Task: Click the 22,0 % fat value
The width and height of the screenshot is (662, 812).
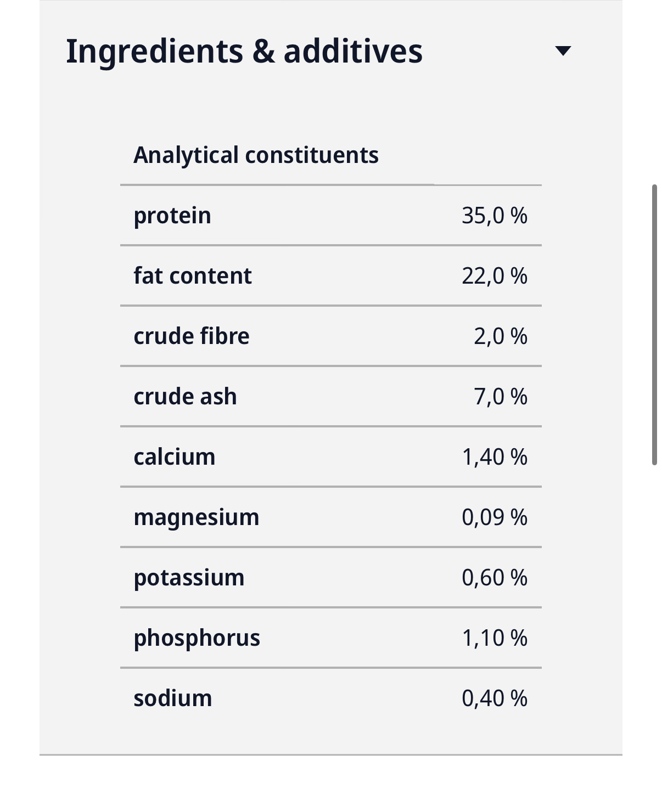Action: coord(495,276)
